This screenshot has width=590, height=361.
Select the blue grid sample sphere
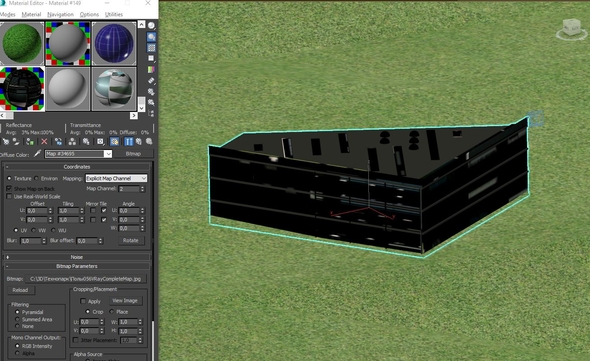pos(114,43)
